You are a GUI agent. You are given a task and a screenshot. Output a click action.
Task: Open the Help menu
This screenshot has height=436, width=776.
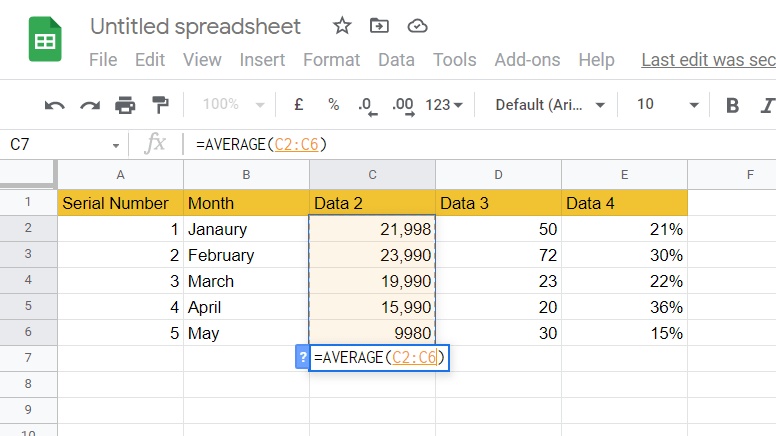pos(596,60)
